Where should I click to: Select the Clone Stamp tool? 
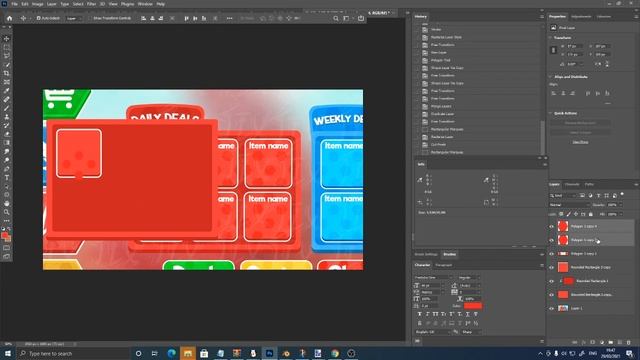tap(7, 117)
